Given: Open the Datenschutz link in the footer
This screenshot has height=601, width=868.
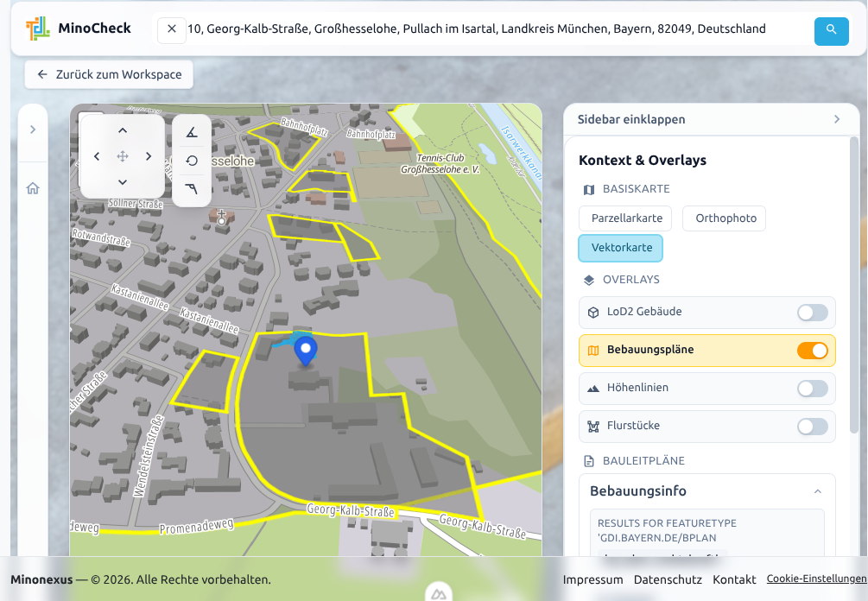Looking at the screenshot, I should click(x=667, y=579).
